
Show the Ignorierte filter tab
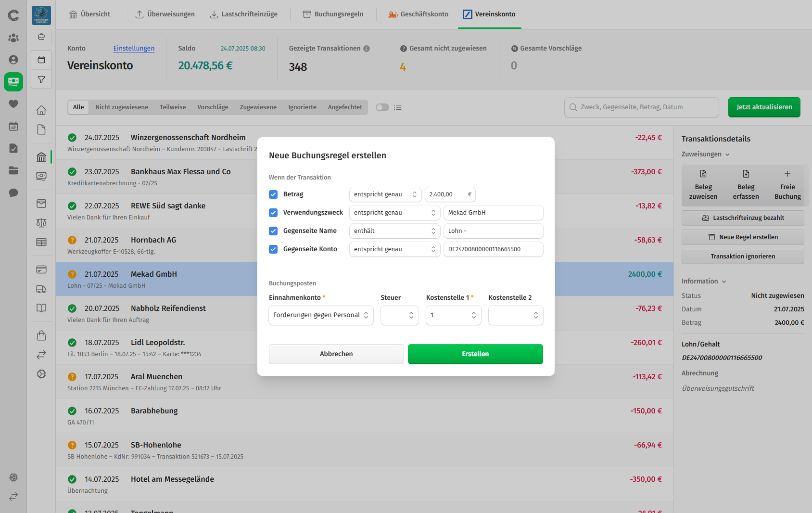point(302,107)
